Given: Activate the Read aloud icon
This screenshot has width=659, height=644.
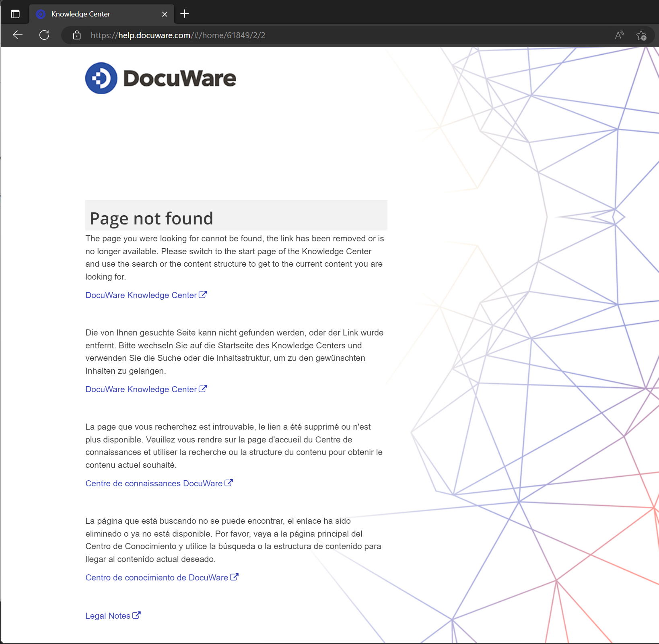Looking at the screenshot, I should pyautogui.click(x=619, y=35).
